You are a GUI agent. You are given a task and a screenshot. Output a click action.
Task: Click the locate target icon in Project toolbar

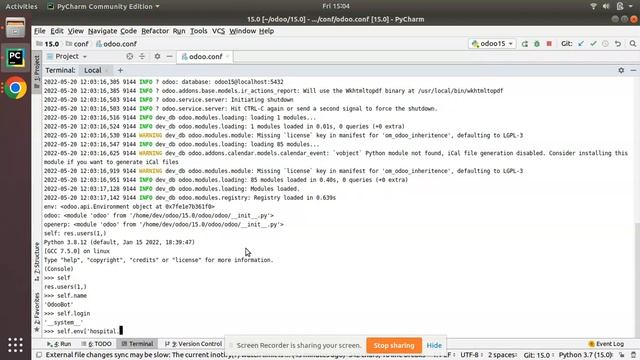point(129,56)
